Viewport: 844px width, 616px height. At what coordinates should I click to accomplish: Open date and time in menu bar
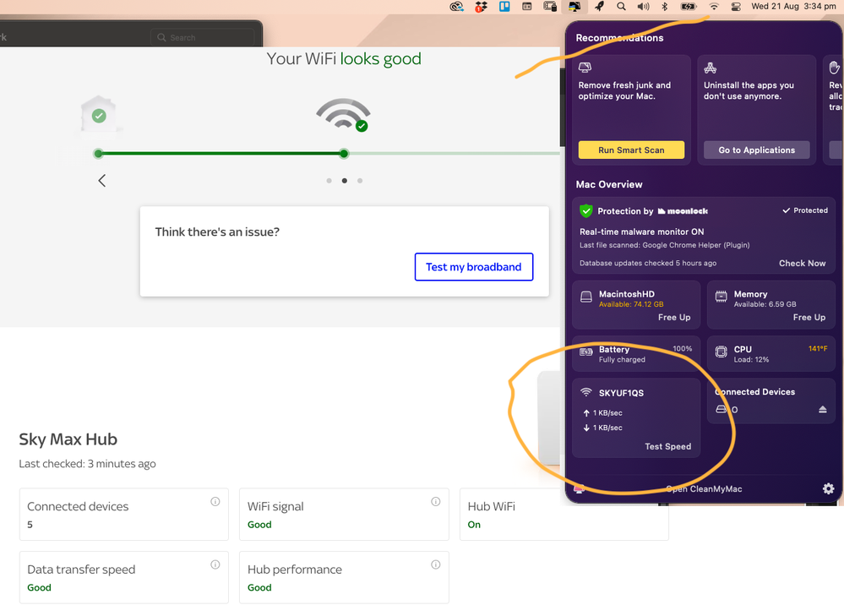pyautogui.click(x=792, y=7)
